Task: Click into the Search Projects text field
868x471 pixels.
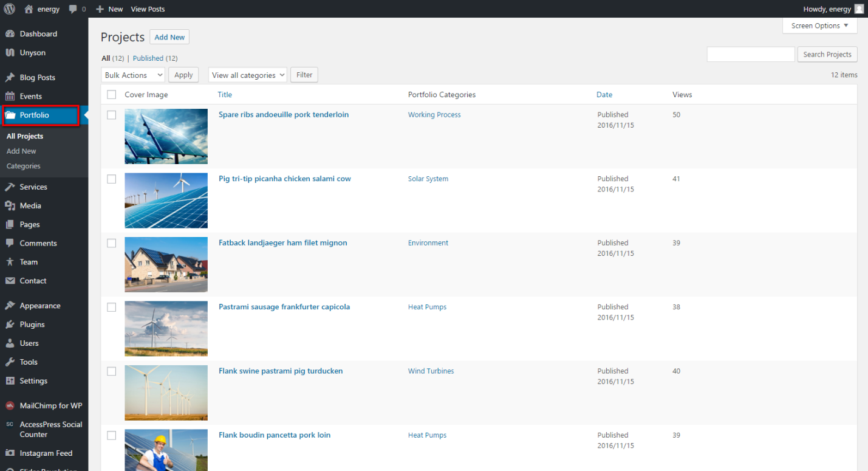Action: pos(750,55)
